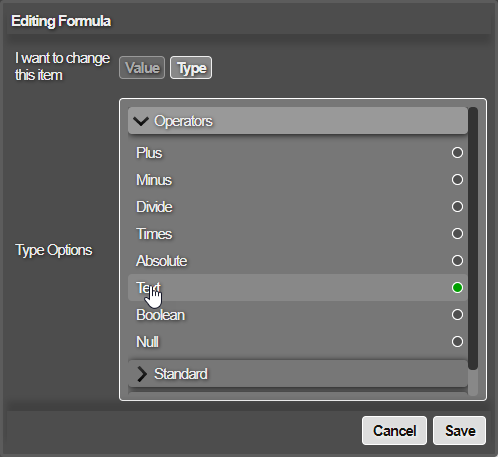498x457 pixels.
Task: Click the type options vertical scrollbar
Action: [x=473, y=238]
